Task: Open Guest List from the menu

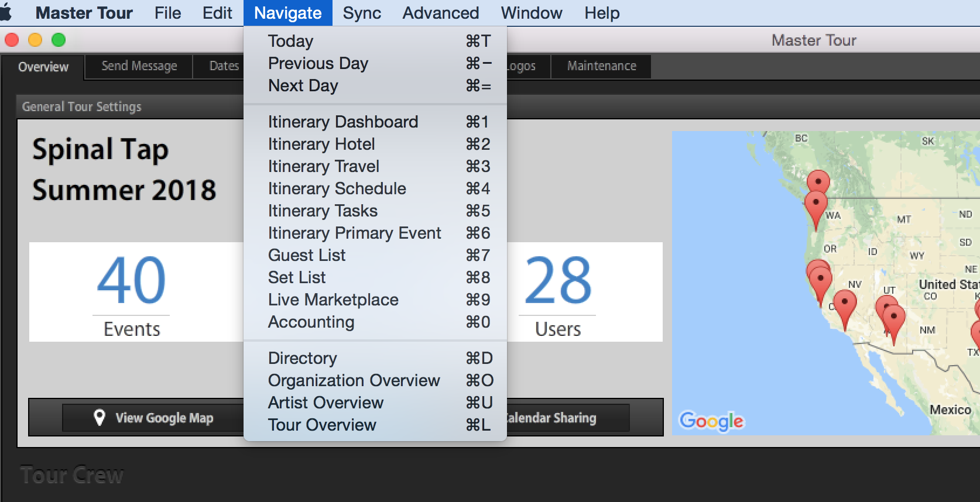Action: click(375, 255)
